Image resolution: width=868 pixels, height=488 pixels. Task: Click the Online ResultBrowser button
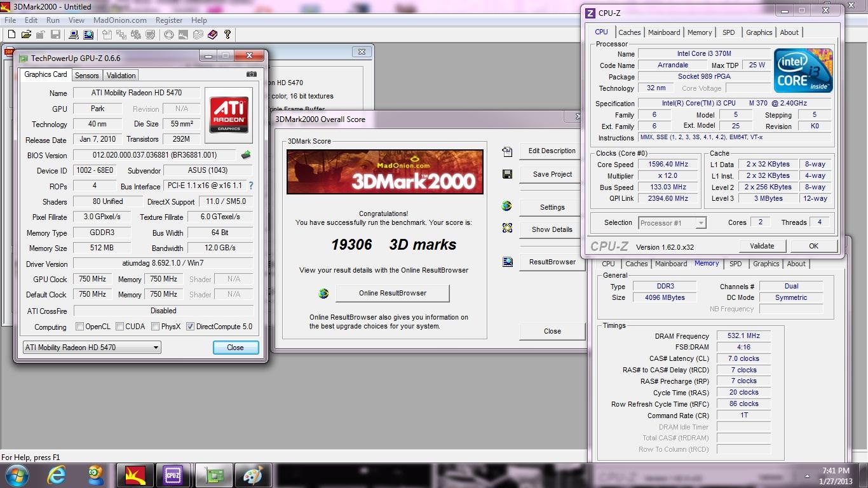(392, 293)
